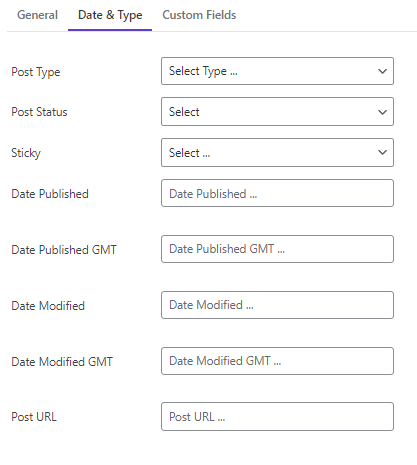
Task: Click the chevron arrow in Post Type dropdown
Action: pyautogui.click(x=382, y=71)
